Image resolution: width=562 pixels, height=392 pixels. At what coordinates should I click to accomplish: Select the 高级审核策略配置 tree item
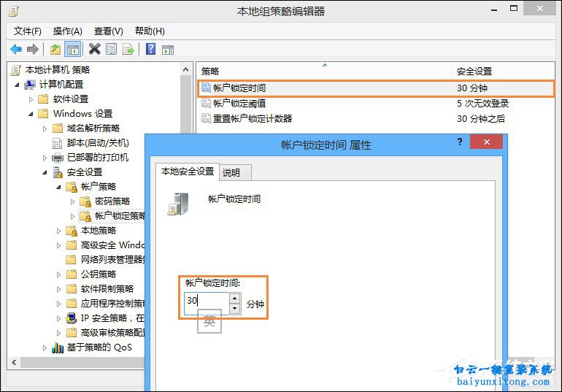click(x=113, y=333)
